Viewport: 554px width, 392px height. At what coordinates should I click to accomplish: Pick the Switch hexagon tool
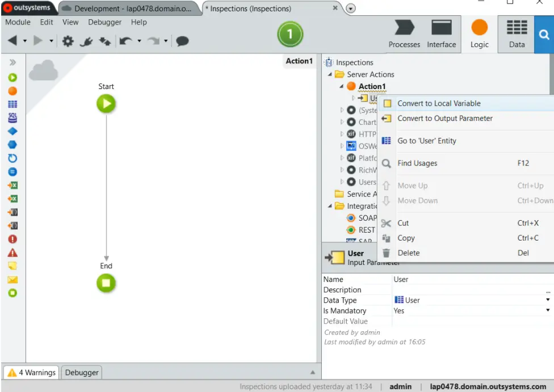pos(12,145)
